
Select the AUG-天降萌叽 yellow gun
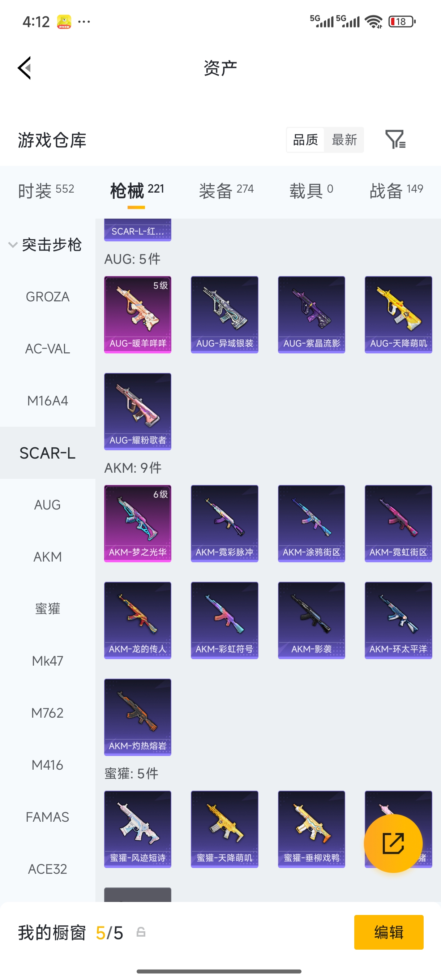[x=398, y=315]
